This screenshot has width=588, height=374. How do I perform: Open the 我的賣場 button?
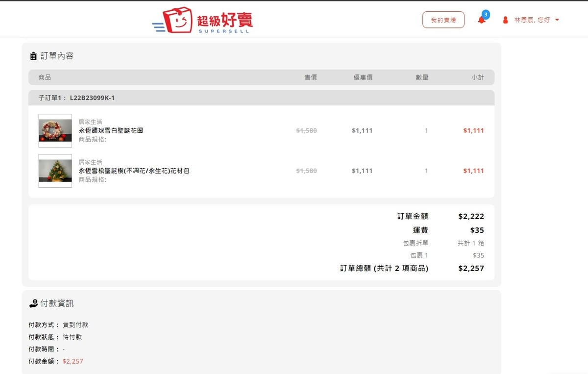(443, 20)
